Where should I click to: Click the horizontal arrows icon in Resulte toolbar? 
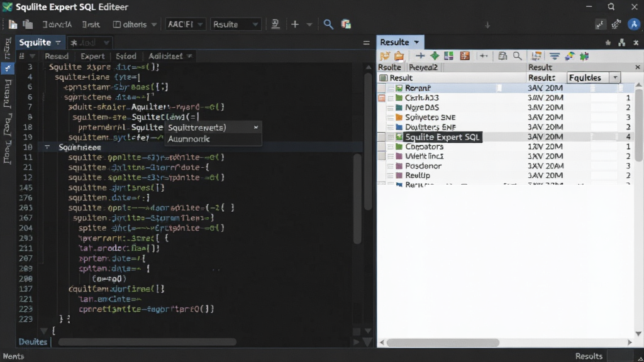pos(484,56)
